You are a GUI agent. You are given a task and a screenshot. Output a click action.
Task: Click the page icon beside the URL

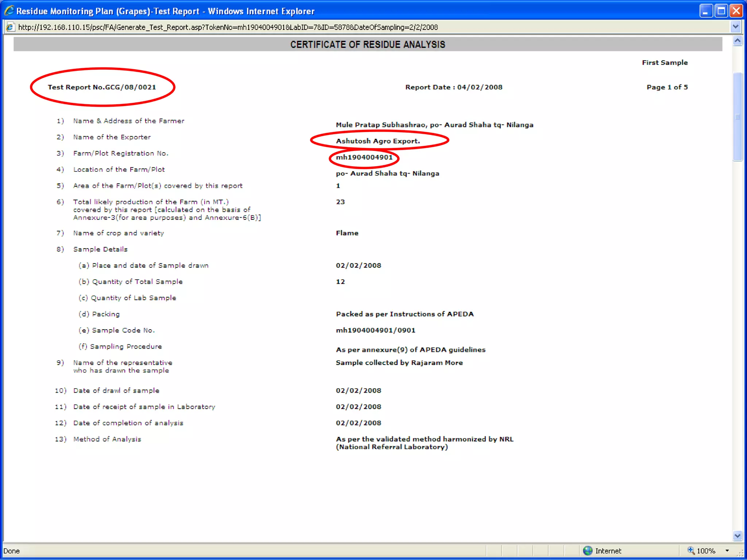(10, 27)
